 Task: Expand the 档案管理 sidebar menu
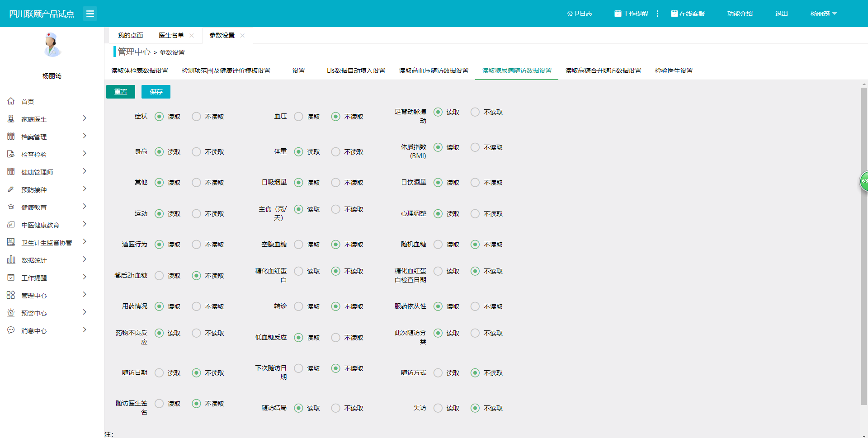(x=85, y=136)
